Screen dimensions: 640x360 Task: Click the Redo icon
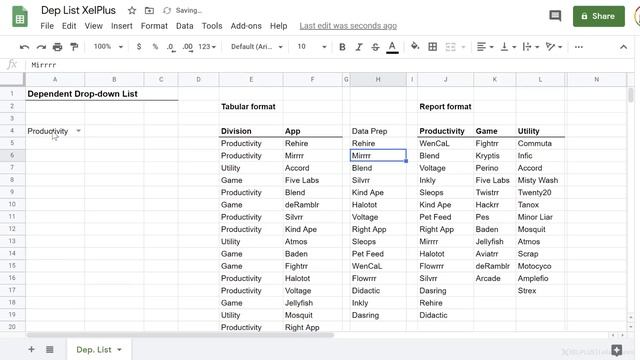41,47
